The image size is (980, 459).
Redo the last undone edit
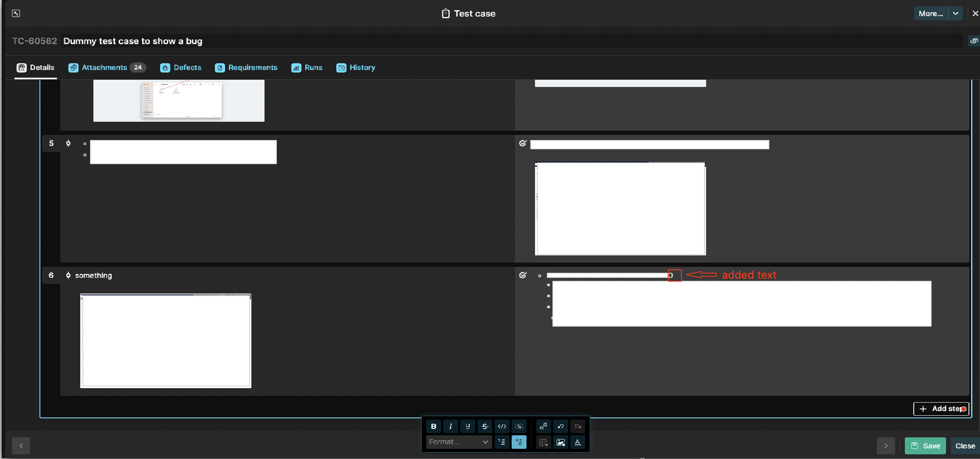click(x=577, y=426)
